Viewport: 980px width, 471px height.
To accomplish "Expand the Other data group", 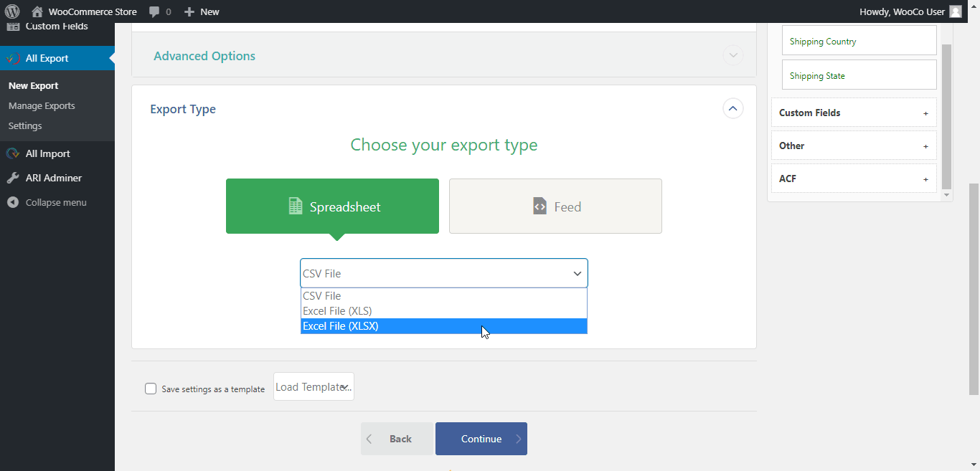I will pos(854,146).
